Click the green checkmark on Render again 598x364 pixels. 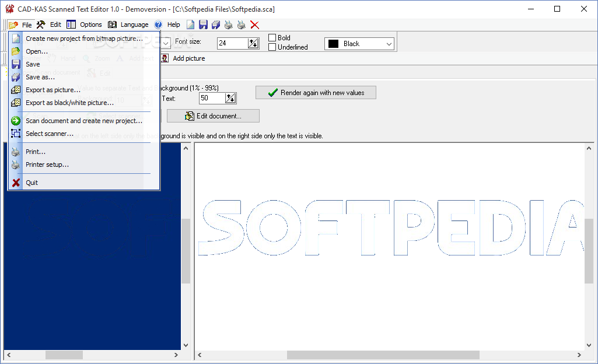(272, 93)
